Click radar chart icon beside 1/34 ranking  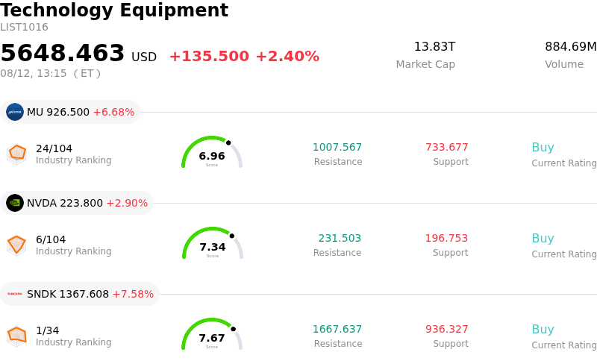pos(16,336)
